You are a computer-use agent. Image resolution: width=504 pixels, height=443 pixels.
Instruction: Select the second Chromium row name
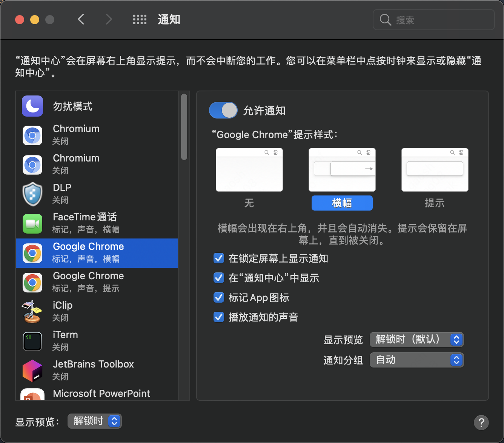pyautogui.click(x=76, y=158)
